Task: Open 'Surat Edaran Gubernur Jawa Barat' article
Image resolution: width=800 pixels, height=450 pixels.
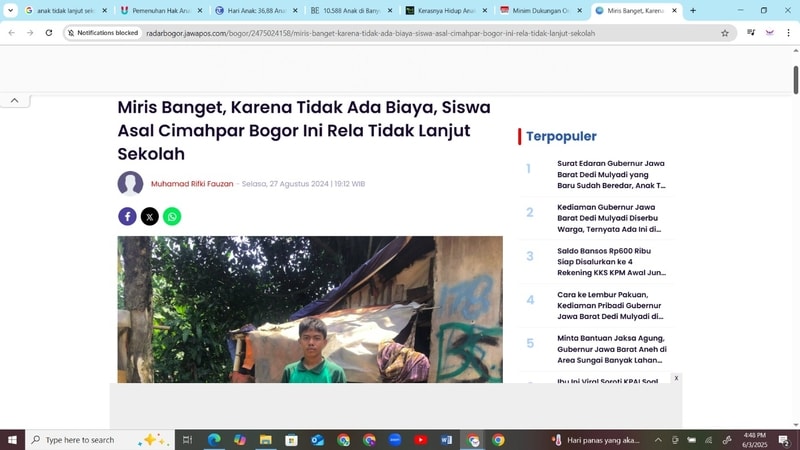Action: coord(611,174)
